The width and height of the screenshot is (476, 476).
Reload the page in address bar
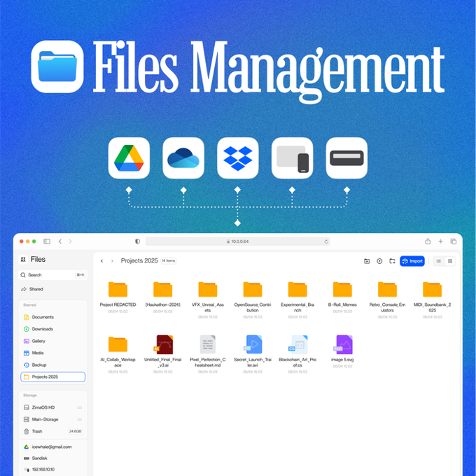(x=326, y=241)
